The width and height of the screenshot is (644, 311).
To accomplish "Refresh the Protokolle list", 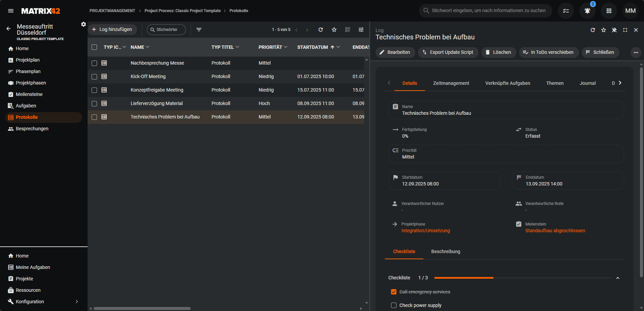I will [x=321, y=30].
